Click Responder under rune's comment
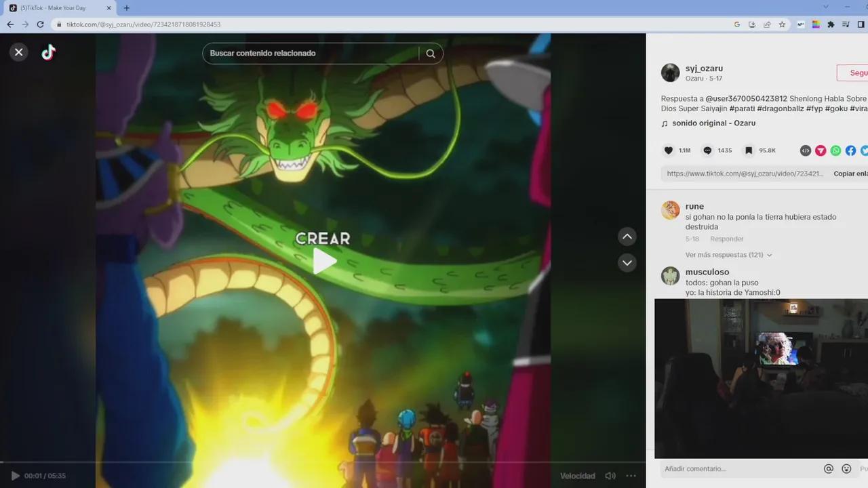 tap(726, 239)
